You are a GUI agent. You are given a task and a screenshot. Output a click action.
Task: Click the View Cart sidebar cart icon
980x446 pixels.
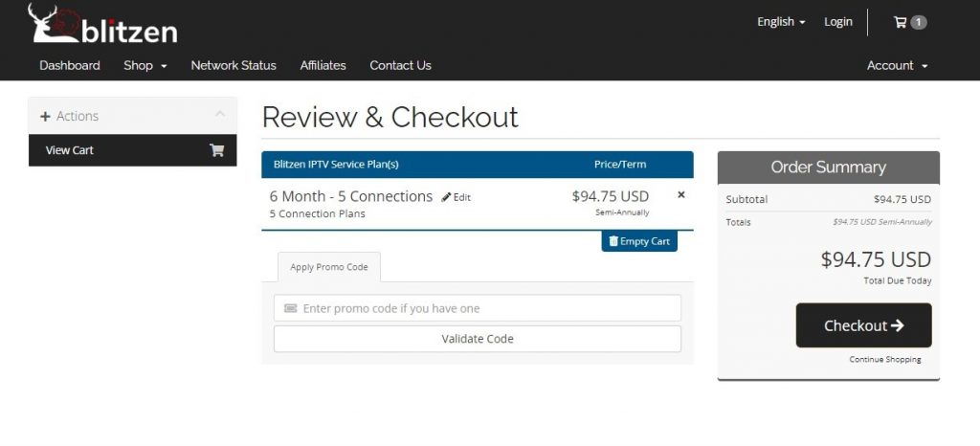[217, 150]
